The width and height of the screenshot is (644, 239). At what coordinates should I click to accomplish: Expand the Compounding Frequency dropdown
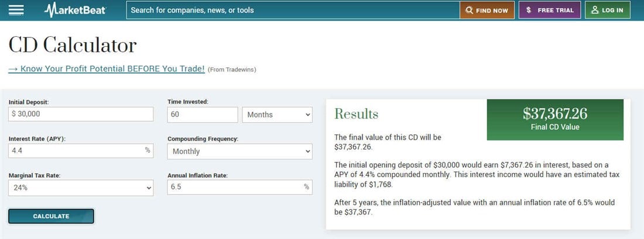[240, 151]
